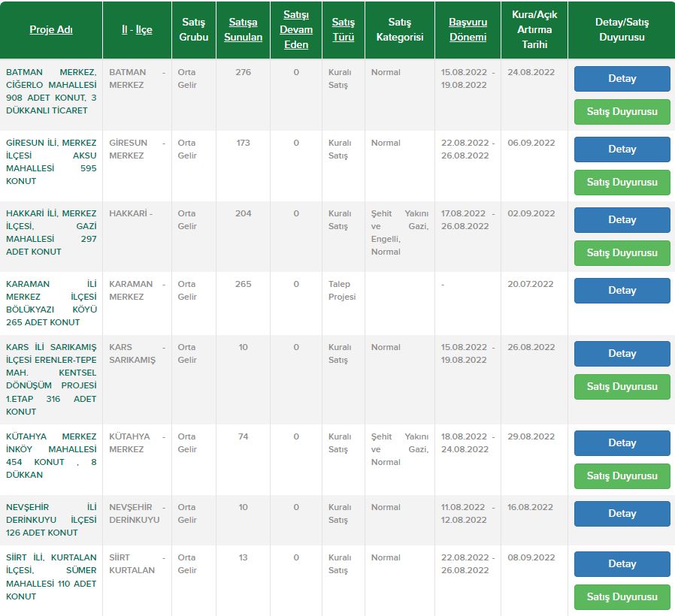Open Satış Duyurusu for Batman Merkez project
The width and height of the screenshot is (675, 616).
tap(622, 112)
